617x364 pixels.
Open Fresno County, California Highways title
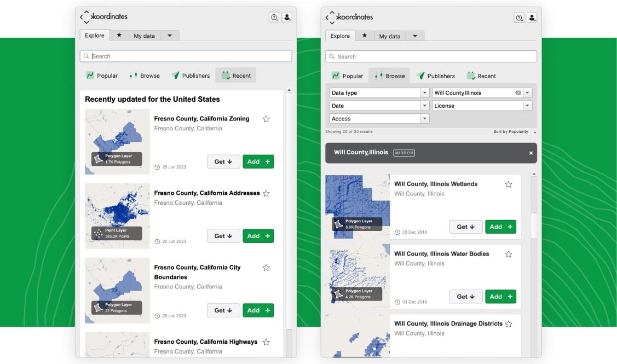click(206, 342)
